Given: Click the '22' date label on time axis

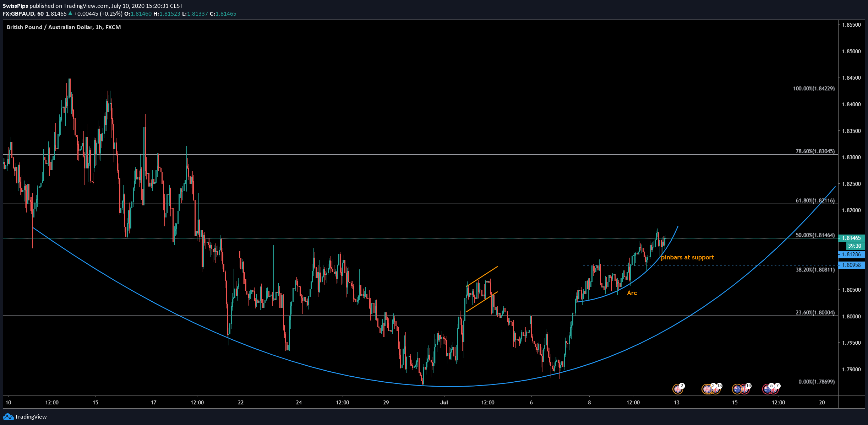Looking at the screenshot, I should pos(241,403).
